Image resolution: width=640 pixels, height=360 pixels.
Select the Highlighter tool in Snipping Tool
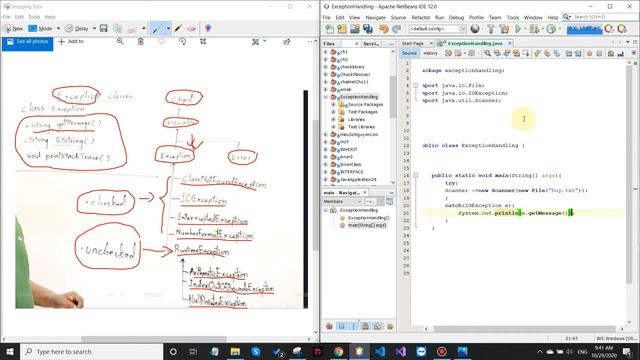pos(178,29)
